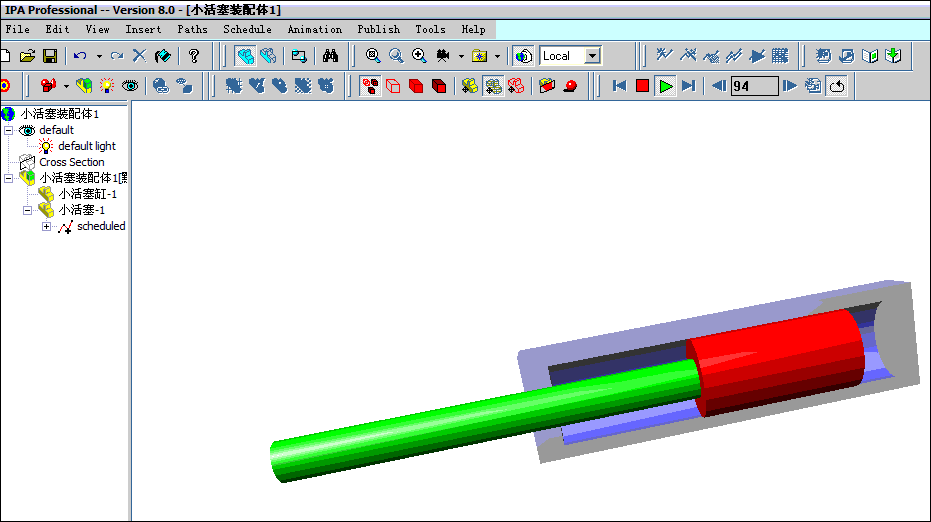
Task: Click the delete X icon
Action: 139,56
